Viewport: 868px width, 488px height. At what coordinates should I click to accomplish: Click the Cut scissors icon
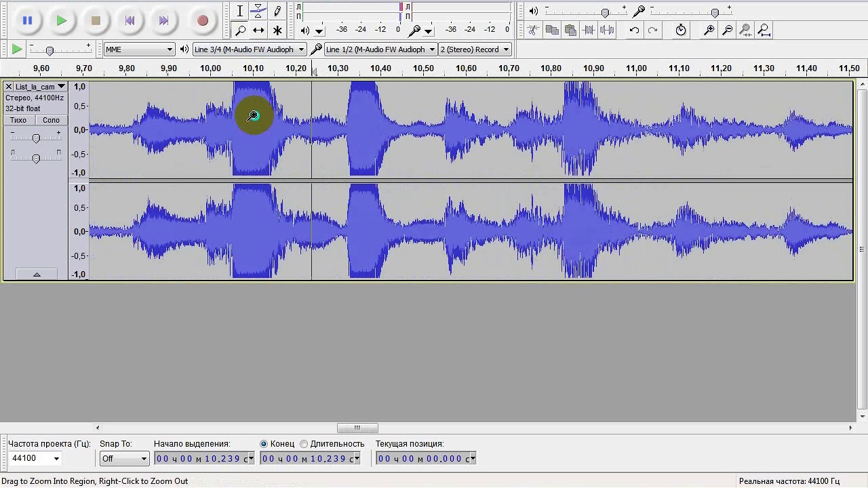[533, 30]
